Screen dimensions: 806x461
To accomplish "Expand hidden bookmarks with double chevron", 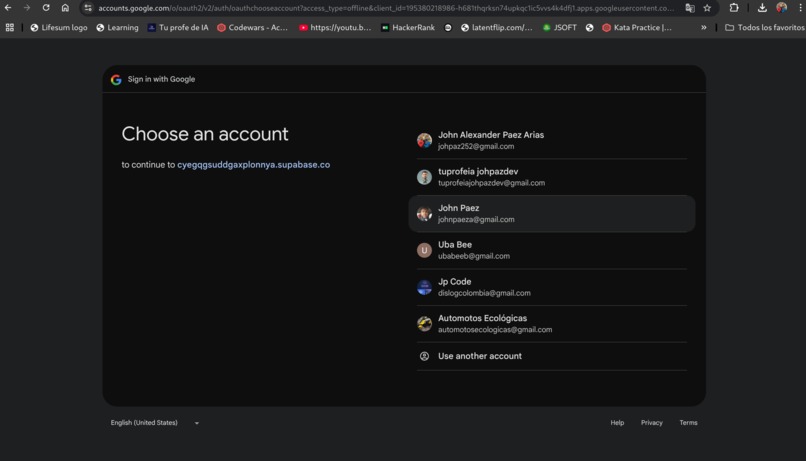I will [x=703, y=28].
